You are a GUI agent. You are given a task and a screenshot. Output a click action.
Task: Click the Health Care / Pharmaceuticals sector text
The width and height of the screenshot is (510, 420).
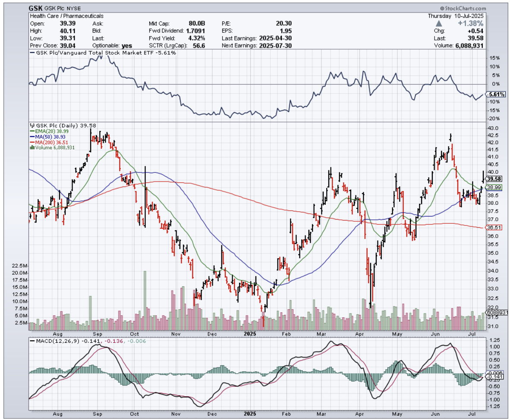click(x=60, y=16)
